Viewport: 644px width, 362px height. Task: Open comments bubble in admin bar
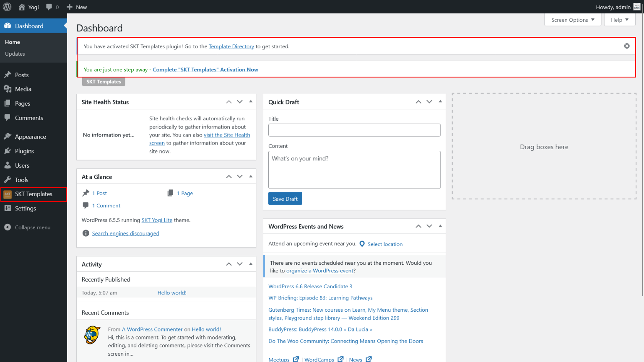coord(49,7)
